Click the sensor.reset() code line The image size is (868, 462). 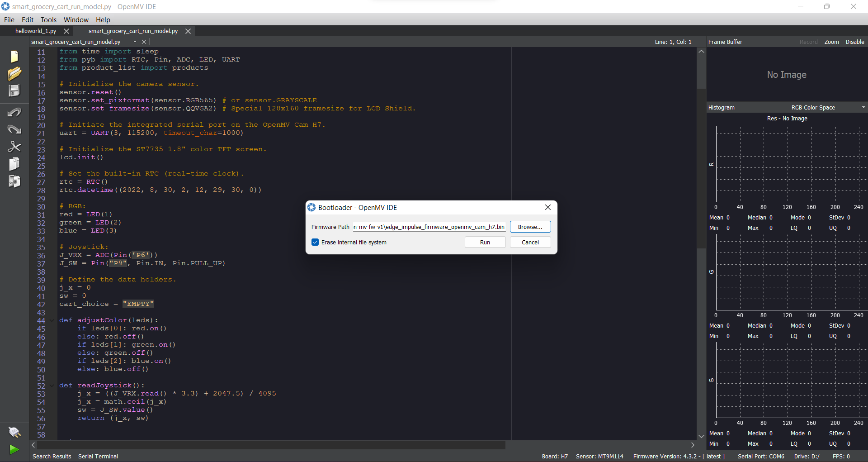coord(90,92)
